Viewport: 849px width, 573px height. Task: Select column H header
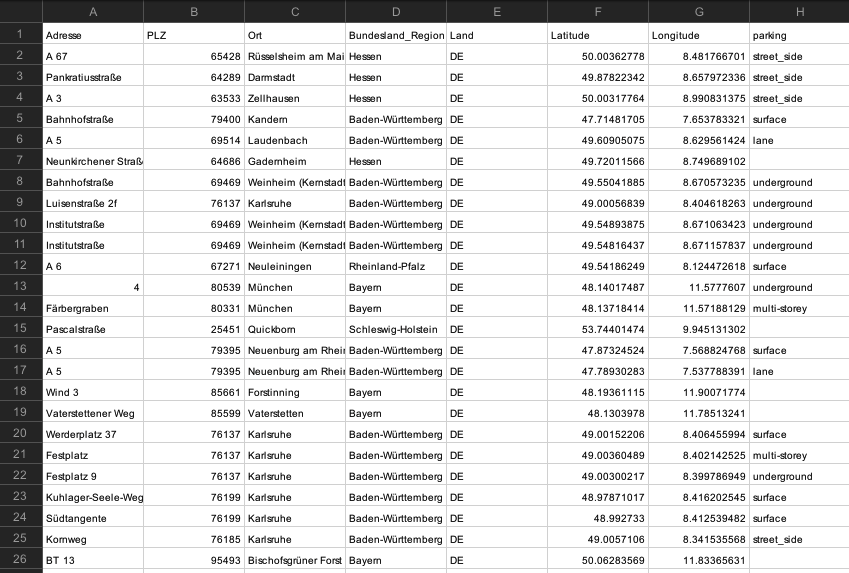tap(799, 11)
